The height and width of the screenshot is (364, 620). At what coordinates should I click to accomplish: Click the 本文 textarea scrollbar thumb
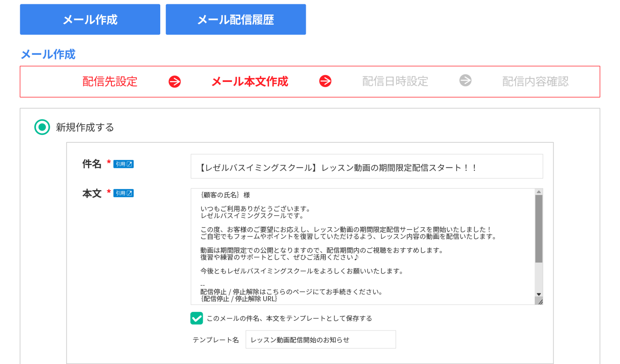[x=539, y=229]
